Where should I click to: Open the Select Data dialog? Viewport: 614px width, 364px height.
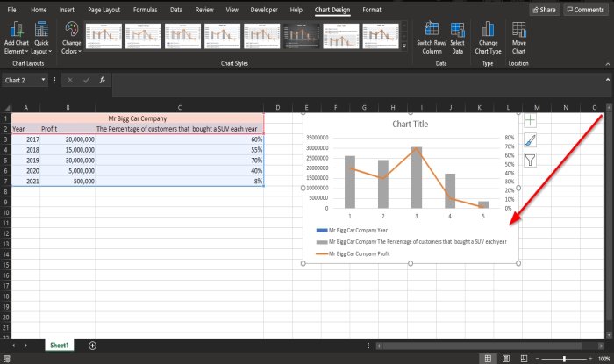(457, 35)
